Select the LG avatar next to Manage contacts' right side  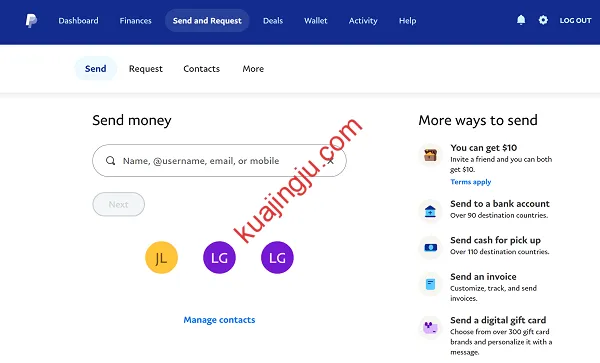[277, 257]
